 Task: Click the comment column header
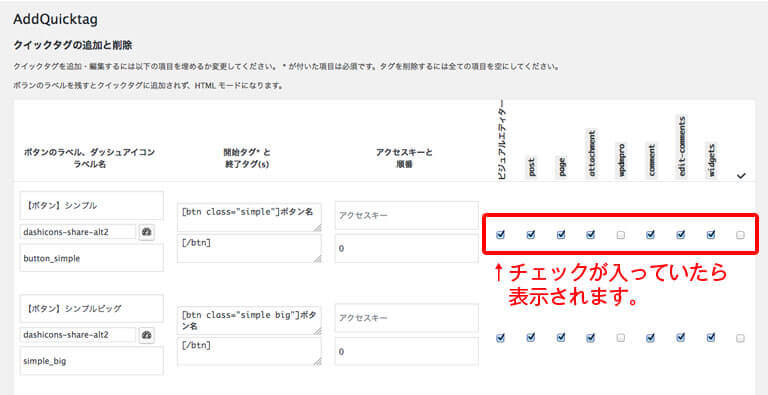(x=651, y=161)
